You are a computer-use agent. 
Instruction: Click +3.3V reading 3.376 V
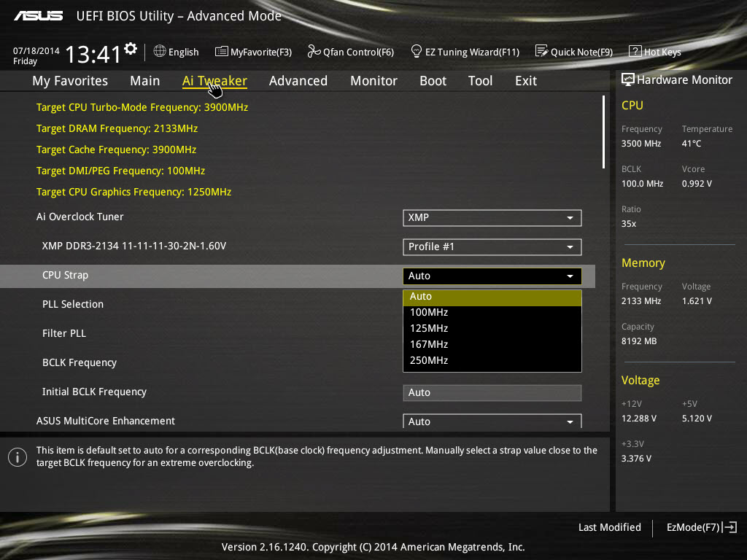(x=636, y=459)
